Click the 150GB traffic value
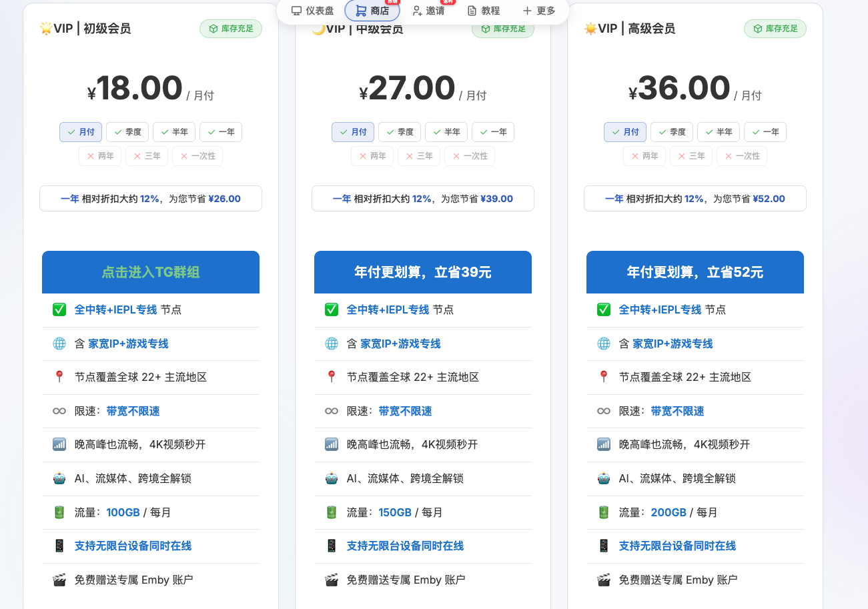 coord(395,512)
